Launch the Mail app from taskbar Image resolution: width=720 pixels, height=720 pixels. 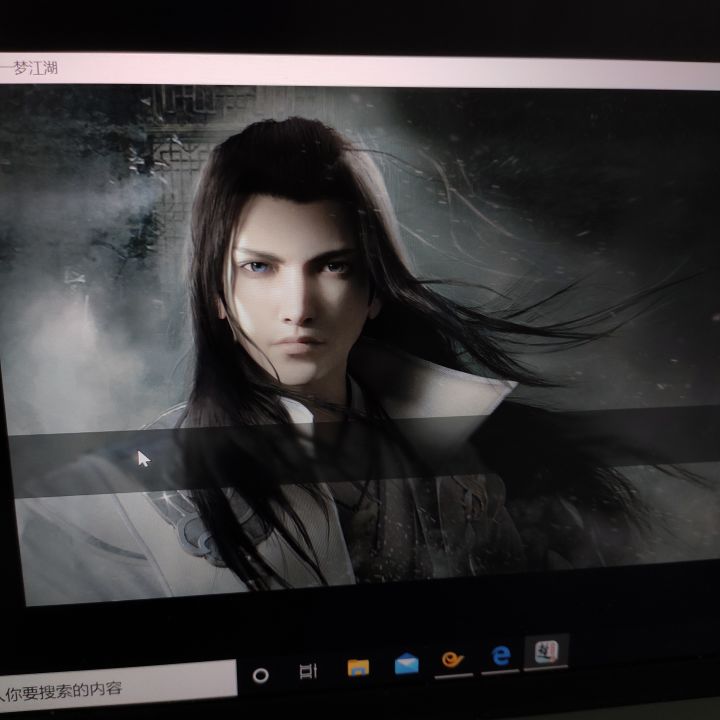[406, 664]
